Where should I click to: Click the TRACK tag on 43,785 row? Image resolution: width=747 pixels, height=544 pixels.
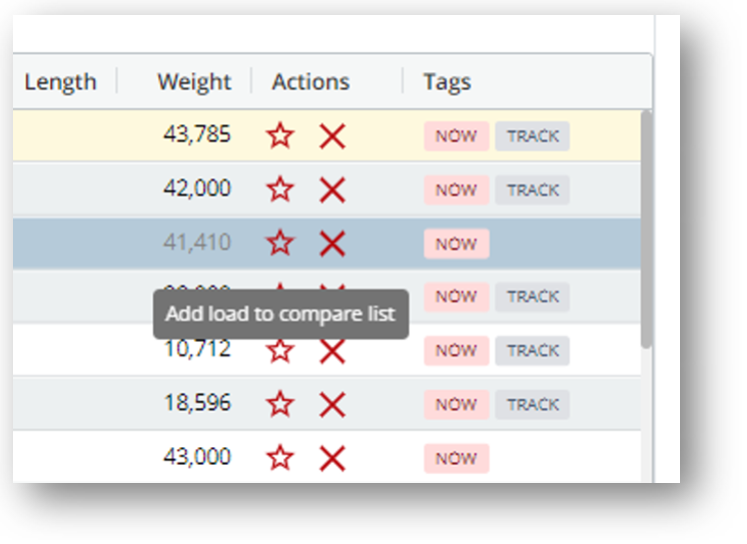(532, 136)
